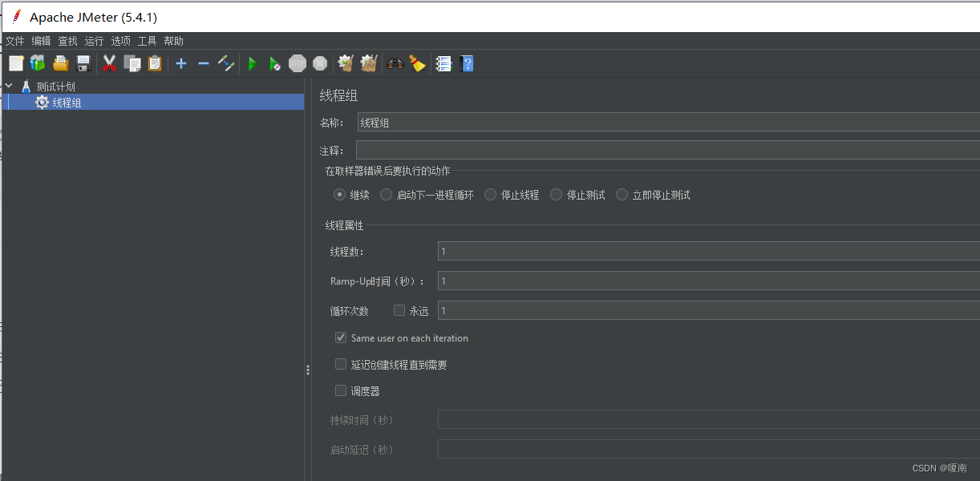Start test without pauses icon
Viewport: 980px width, 481px height.
(275, 63)
